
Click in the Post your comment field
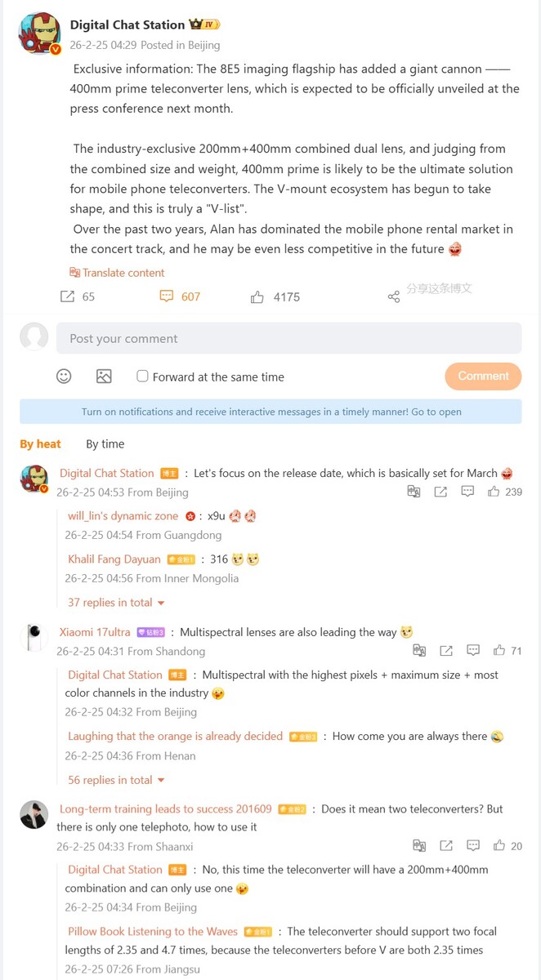pyautogui.click(x=288, y=338)
